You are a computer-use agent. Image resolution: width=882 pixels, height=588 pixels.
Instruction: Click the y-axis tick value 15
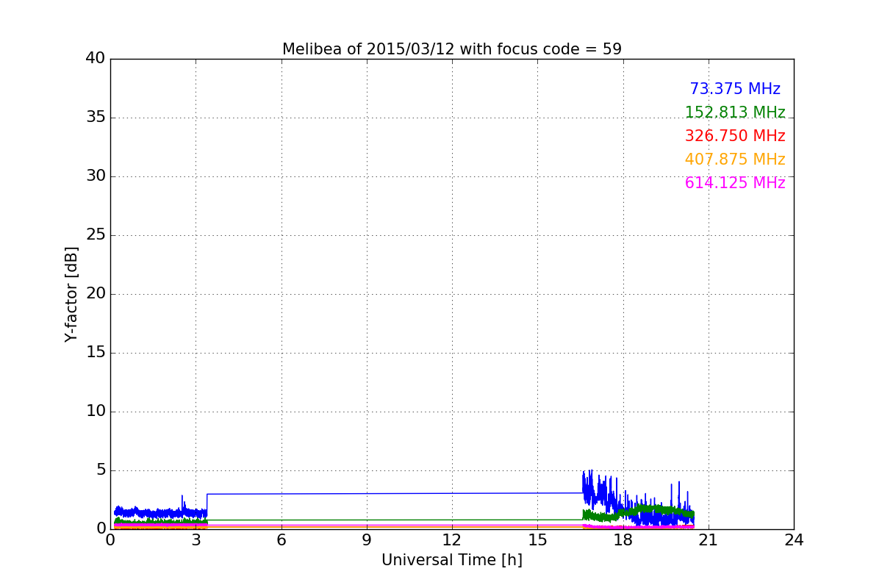[x=96, y=353]
